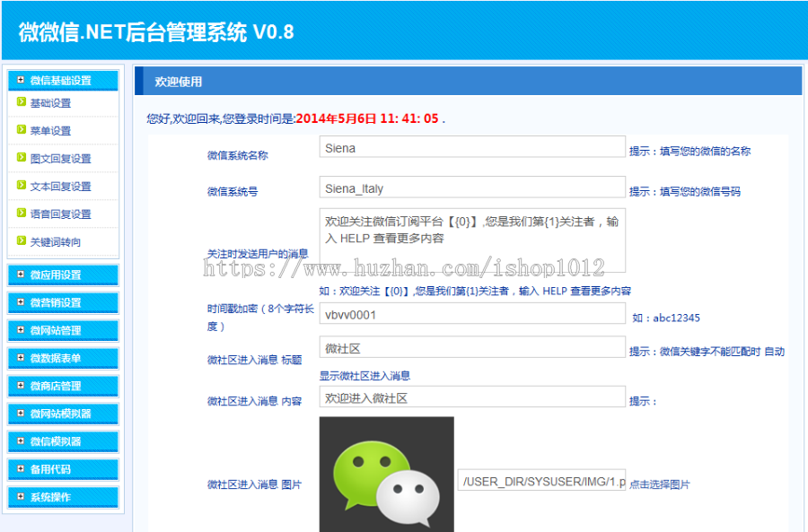Expand the 微营销设置 section
This screenshot has height=532, width=808.
(x=59, y=302)
